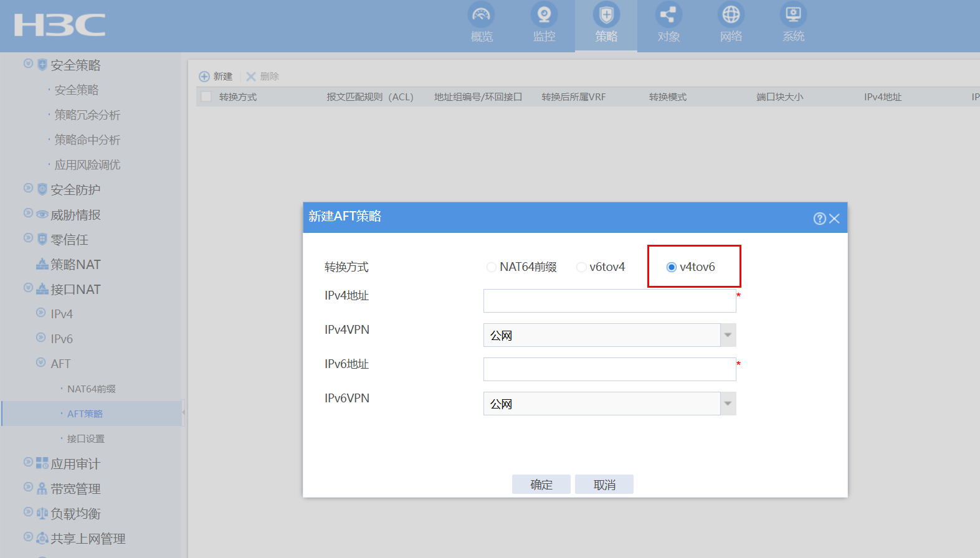Click the 安全策略 shield icon
This screenshot has width=980, height=558.
click(x=42, y=65)
